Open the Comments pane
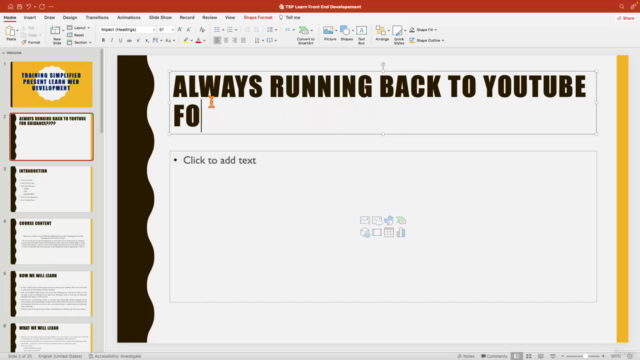 click(x=494, y=356)
